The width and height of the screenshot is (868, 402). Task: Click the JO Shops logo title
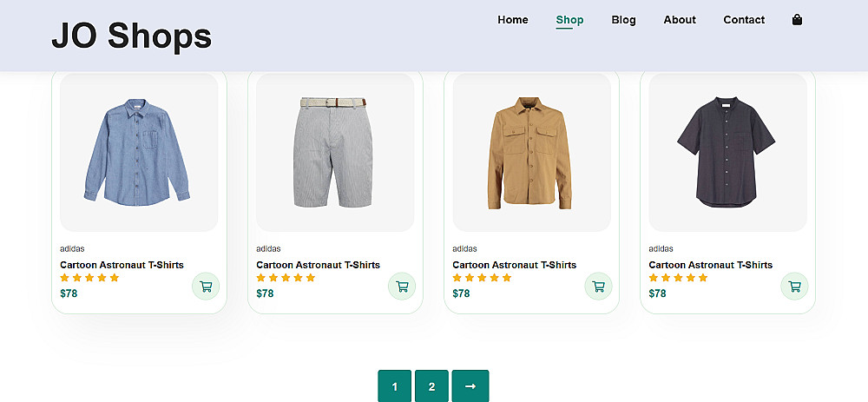(x=131, y=36)
